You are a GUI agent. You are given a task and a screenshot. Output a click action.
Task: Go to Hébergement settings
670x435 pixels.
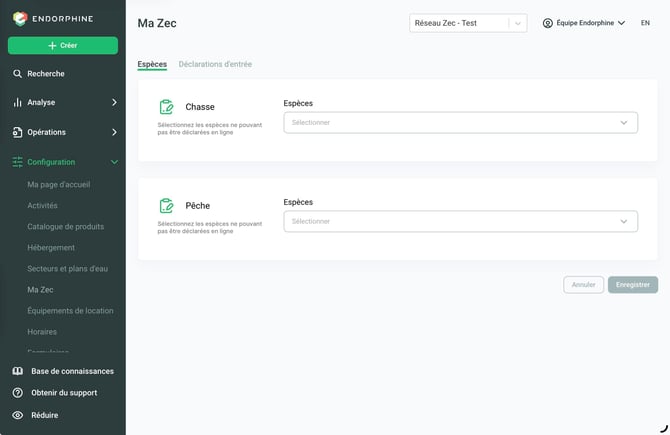coord(51,247)
